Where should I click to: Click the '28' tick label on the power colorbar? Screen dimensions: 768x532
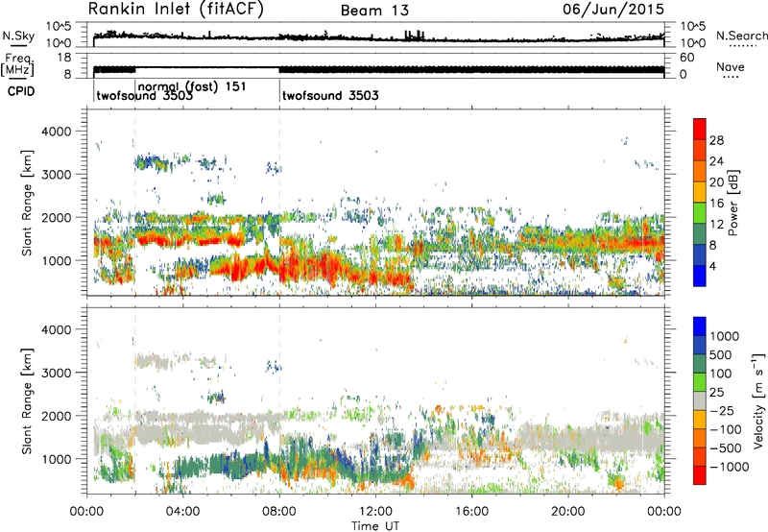point(716,140)
